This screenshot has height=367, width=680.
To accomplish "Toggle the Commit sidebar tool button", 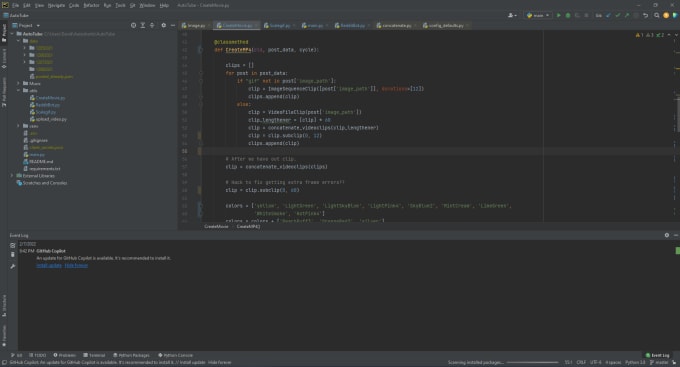I will click(4, 59).
